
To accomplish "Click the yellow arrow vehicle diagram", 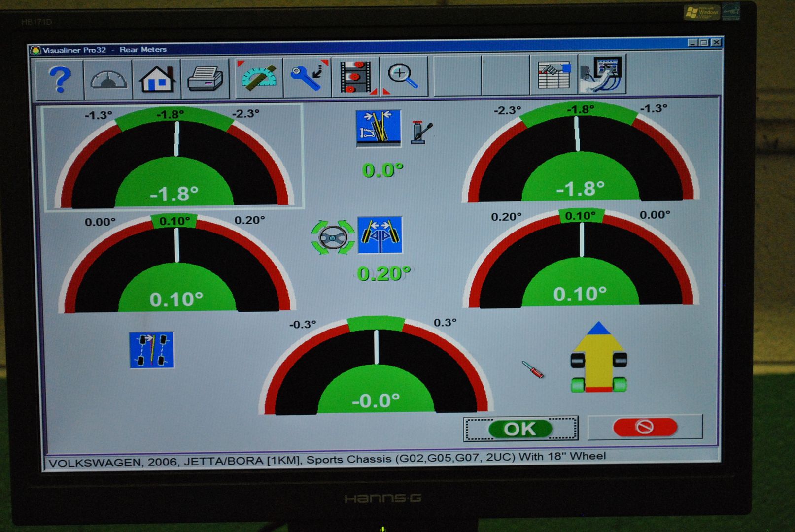I will pyautogui.click(x=599, y=358).
